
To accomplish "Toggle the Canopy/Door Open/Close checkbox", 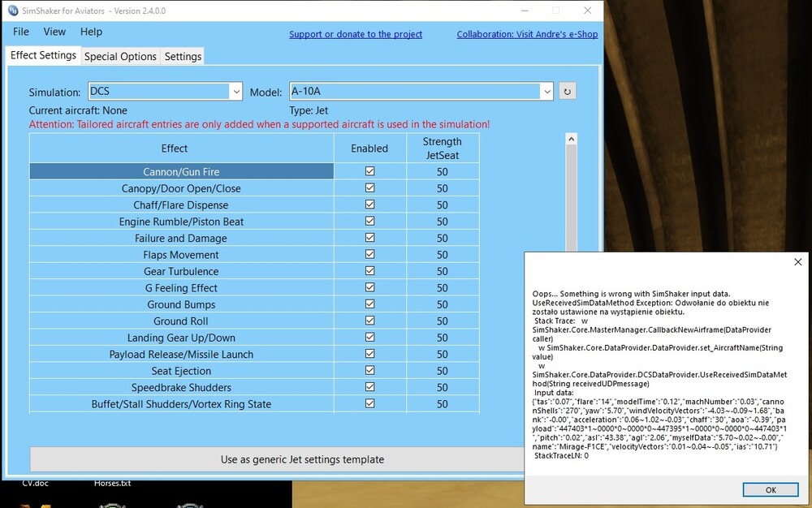I will [x=369, y=187].
